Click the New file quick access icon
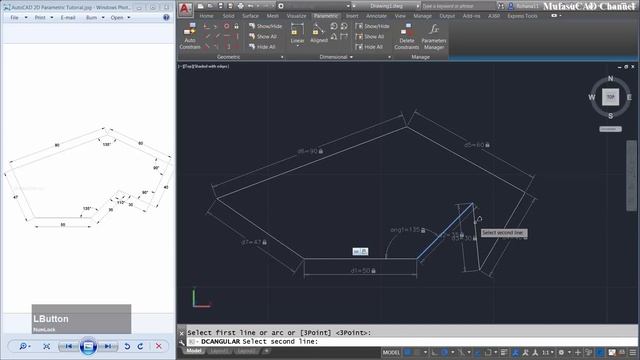This screenshot has width=640, height=360. [x=200, y=6]
